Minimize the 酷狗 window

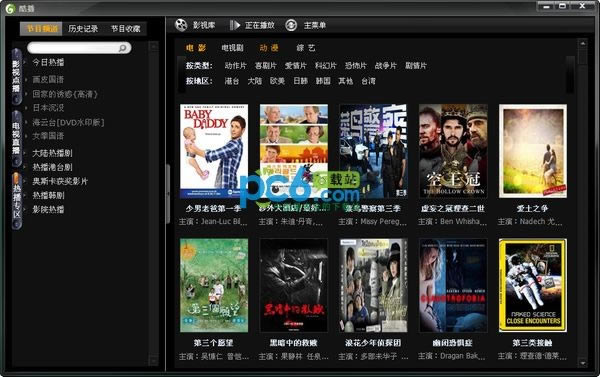pos(546,6)
